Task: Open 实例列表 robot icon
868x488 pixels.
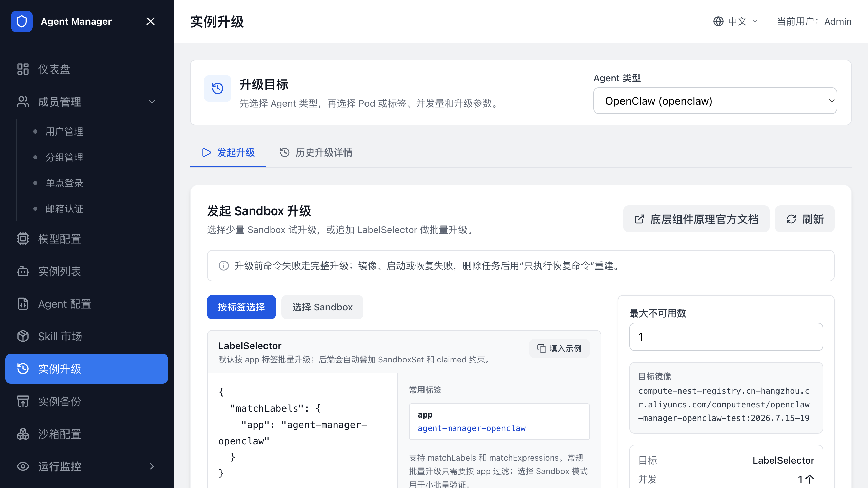Action: 23,271
